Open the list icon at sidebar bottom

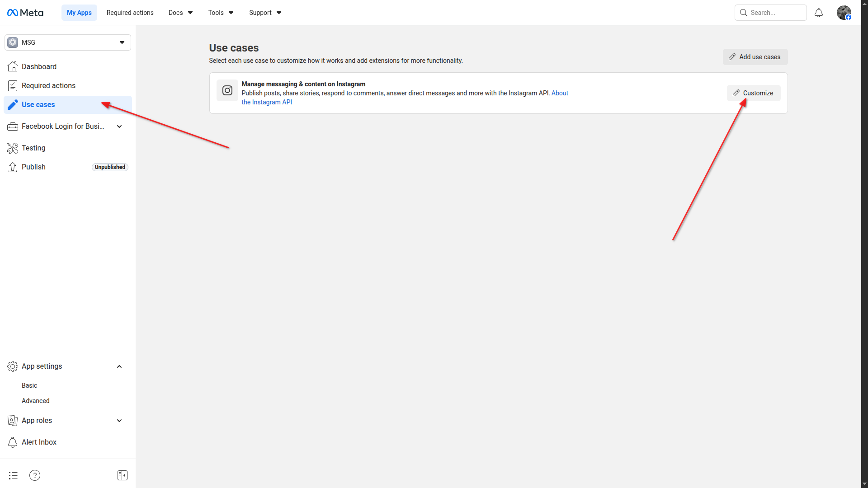coord(13,475)
